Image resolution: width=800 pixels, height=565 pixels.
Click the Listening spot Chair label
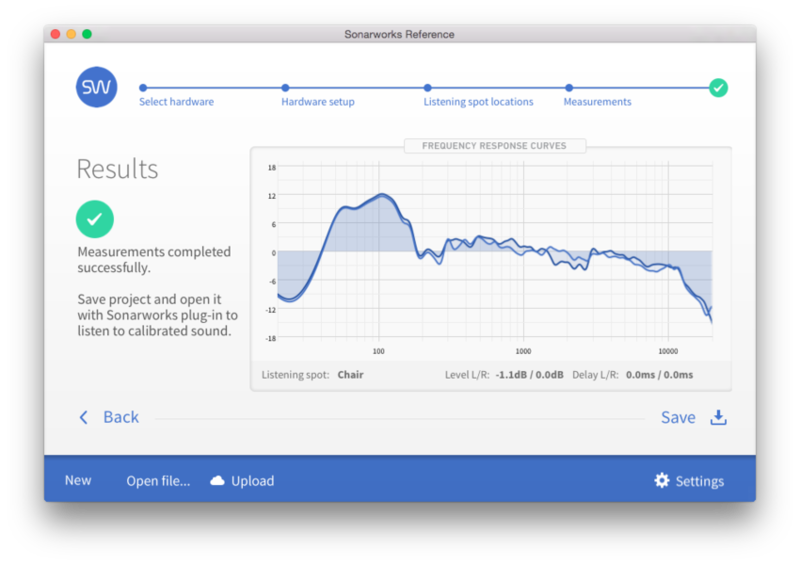(x=350, y=375)
